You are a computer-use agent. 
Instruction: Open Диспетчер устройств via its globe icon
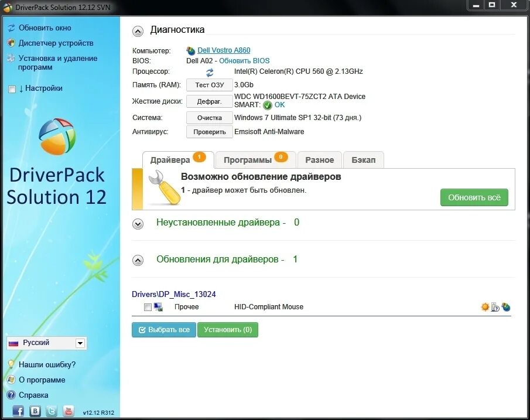(x=11, y=43)
